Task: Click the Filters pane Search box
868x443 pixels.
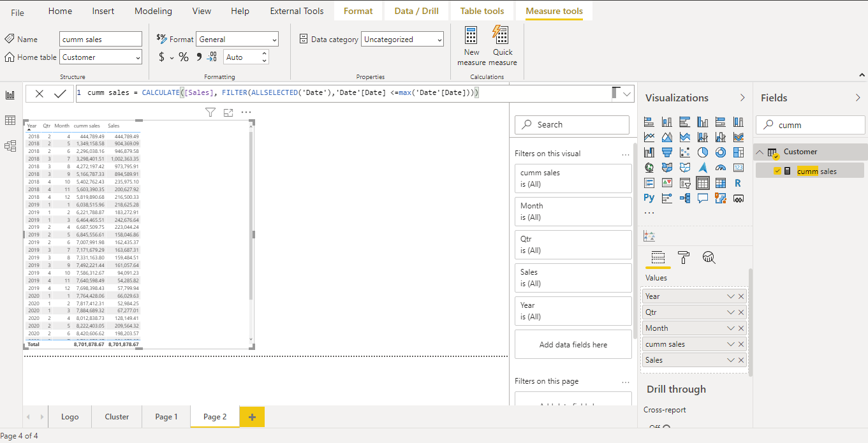Action: tap(572, 125)
